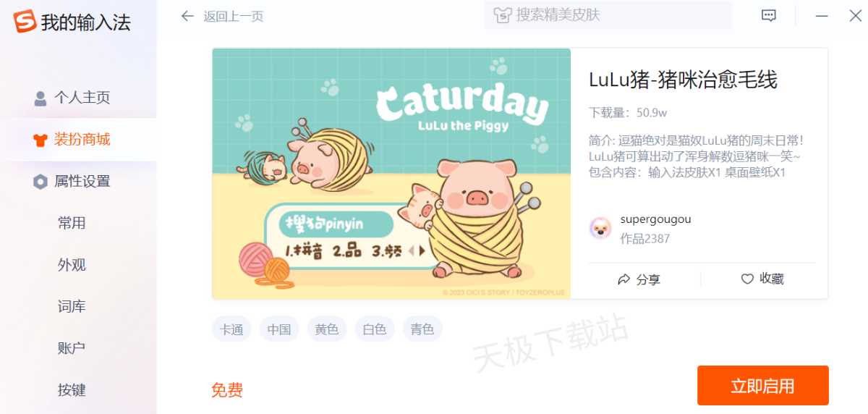Click supergougou author avatar
Screen dimensions: 868x414
[600, 229]
